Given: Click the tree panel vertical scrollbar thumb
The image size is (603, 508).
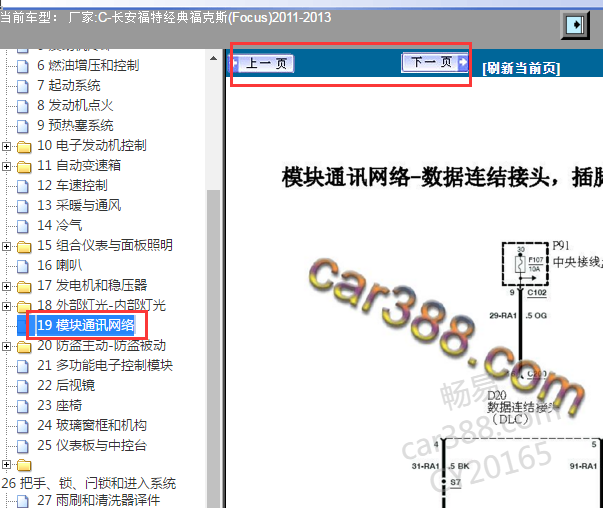Looking at the screenshot, I should 213,348.
